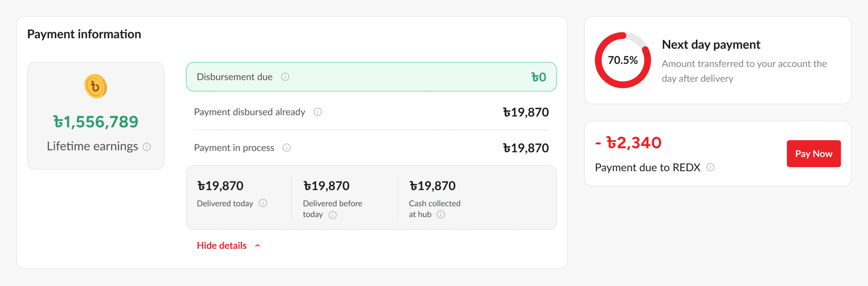Click info icon next to Lifetime earnings

(x=146, y=147)
